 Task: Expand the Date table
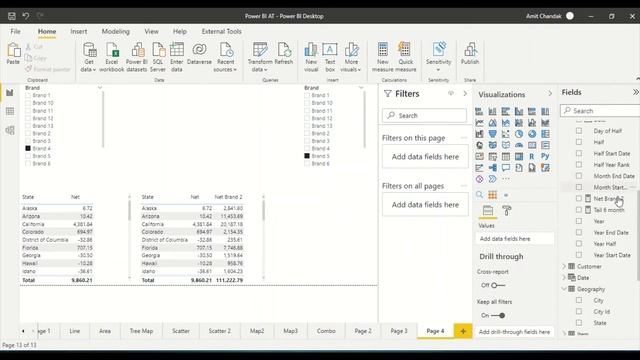click(564, 278)
